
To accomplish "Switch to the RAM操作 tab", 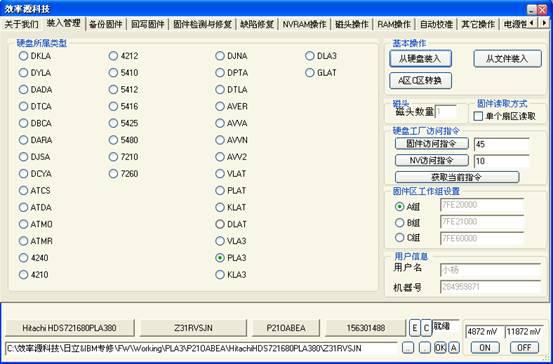I will (x=394, y=24).
